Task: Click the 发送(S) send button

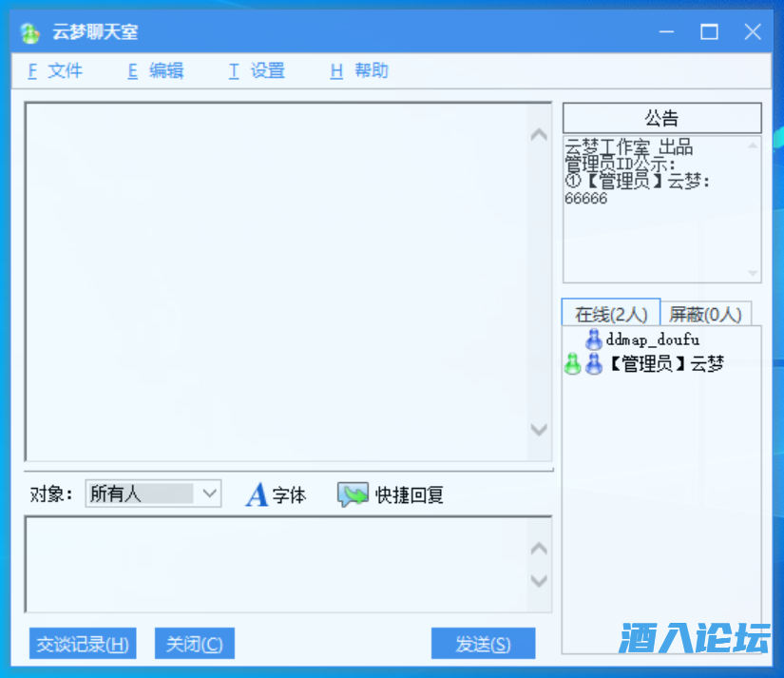Action: click(x=483, y=644)
